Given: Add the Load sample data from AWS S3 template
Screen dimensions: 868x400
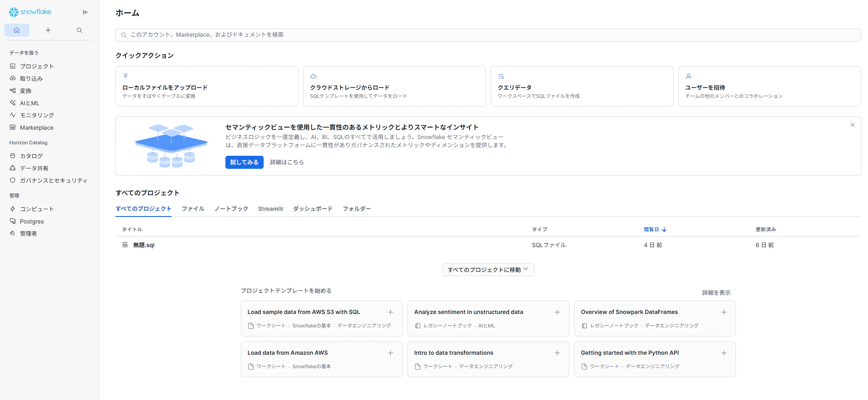Looking at the screenshot, I should (x=390, y=312).
